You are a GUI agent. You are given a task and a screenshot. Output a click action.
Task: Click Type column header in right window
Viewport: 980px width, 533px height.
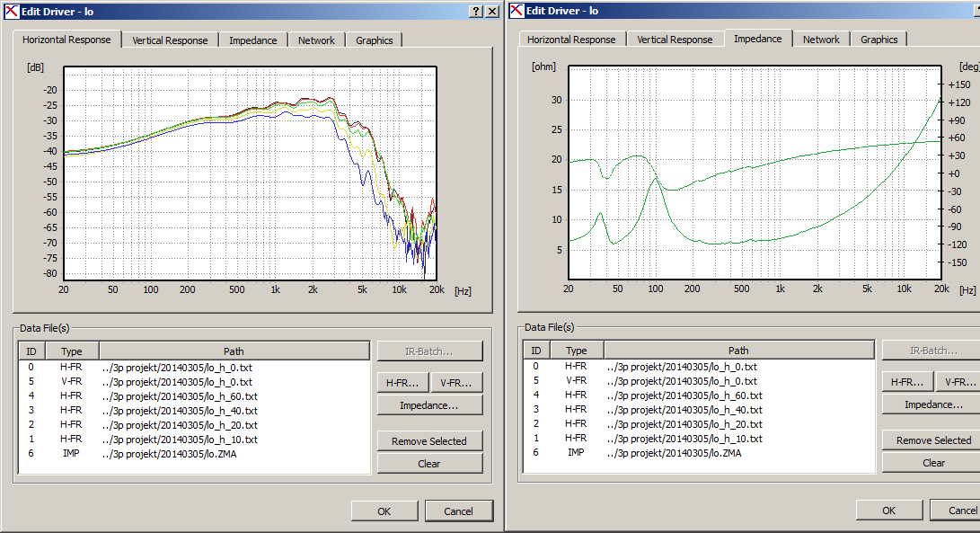pyautogui.click(x=577, y=351)
